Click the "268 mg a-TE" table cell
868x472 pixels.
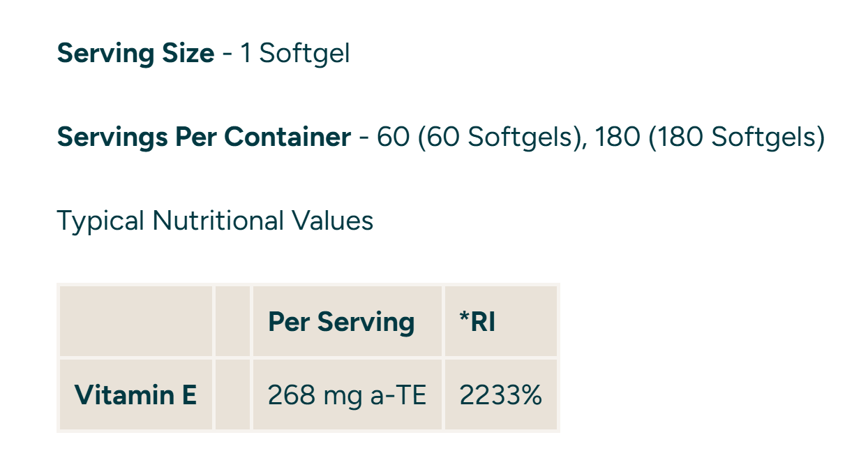[x=347, y=395]
